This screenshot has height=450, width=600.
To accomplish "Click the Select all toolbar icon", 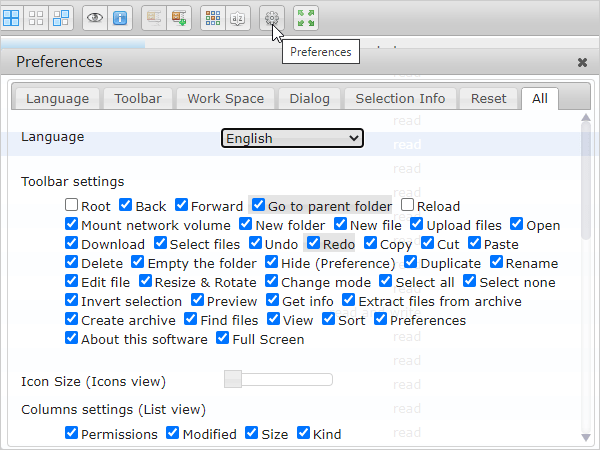I will click(x=11, y=18).
